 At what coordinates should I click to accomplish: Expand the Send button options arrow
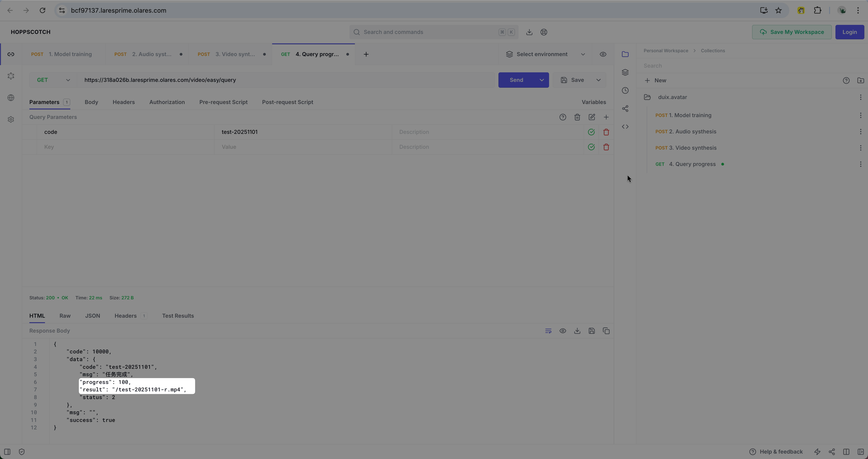click(x=542, y=80)
